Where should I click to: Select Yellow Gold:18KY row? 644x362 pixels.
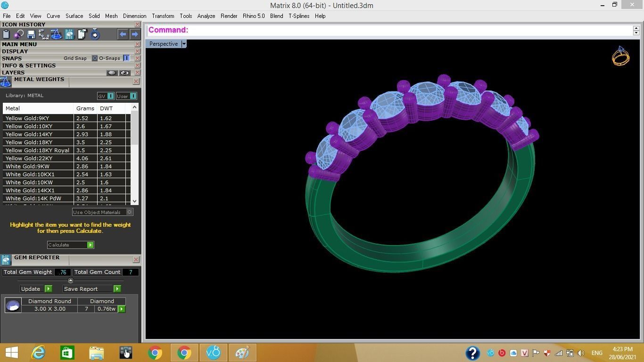click(66, 142)
